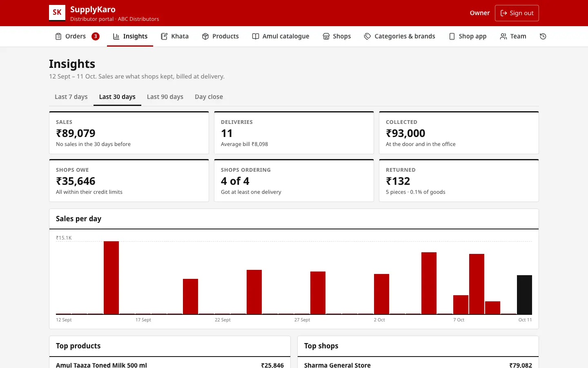Click the Team people icon
Viewport: 588px width, 368px height.
(x=503, y=36)
